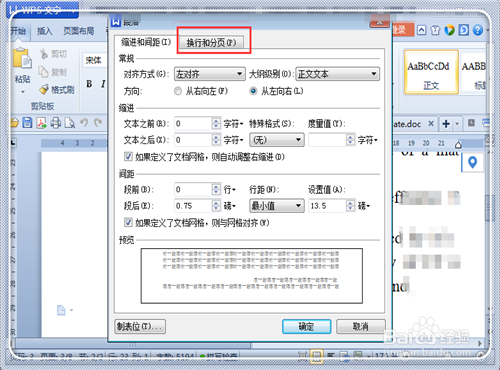The height and width of the screenshot is (370, 500).
Task: Click the 文本之前 indent input field
Action: [x=193, y=124]
